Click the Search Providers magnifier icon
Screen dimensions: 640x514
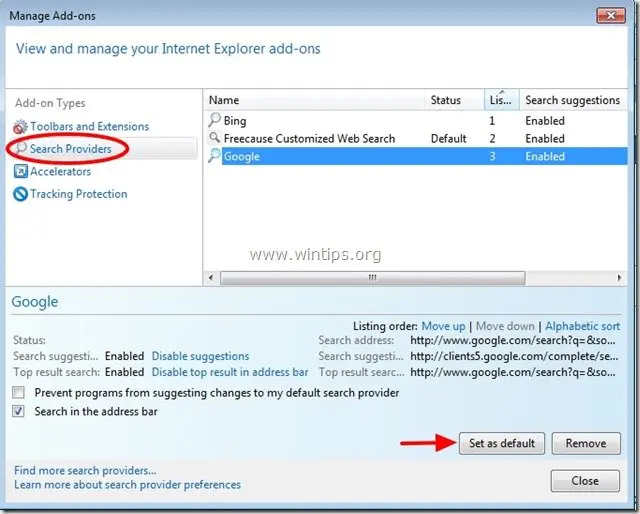click(x=20, y=148)
